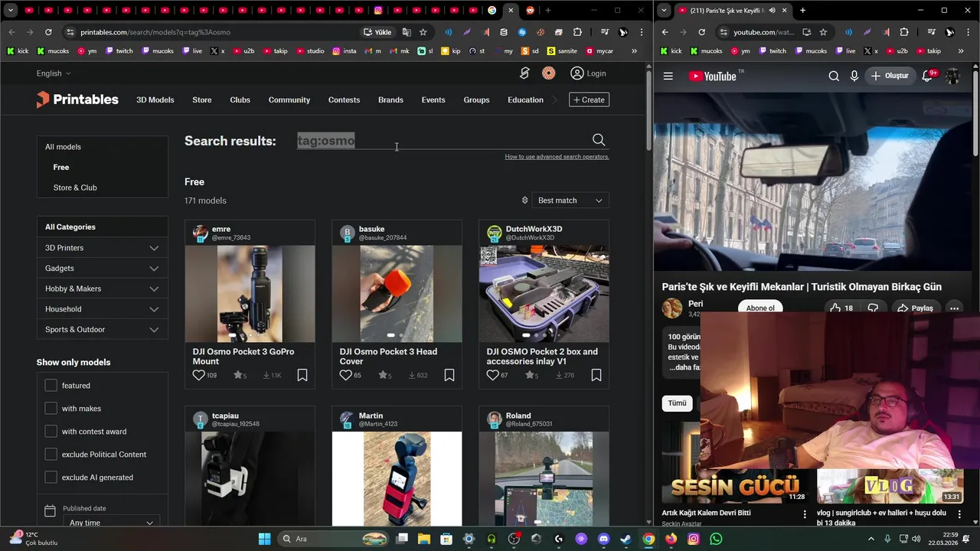The height and width of the screenshot is (551, 980).
Task: Bookmark the DJI OSMO Pocket 2 box inlay
Action: tap(596, 375)
